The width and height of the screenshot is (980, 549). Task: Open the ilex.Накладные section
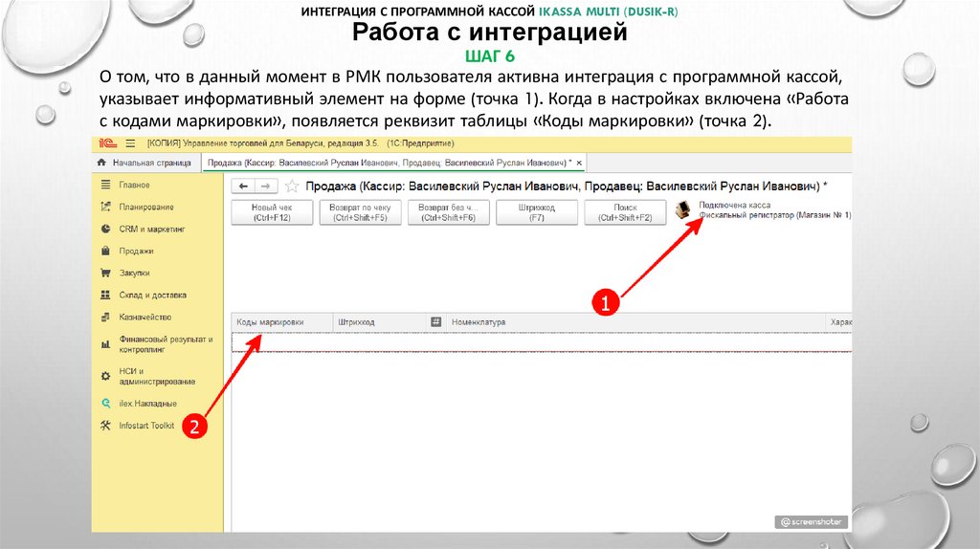point(148,404)
